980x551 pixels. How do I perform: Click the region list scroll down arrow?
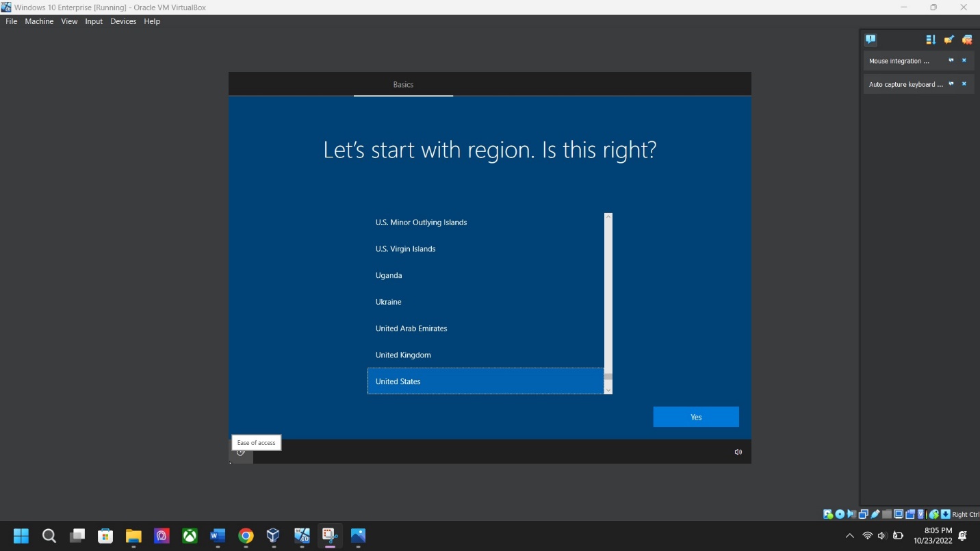608,390
